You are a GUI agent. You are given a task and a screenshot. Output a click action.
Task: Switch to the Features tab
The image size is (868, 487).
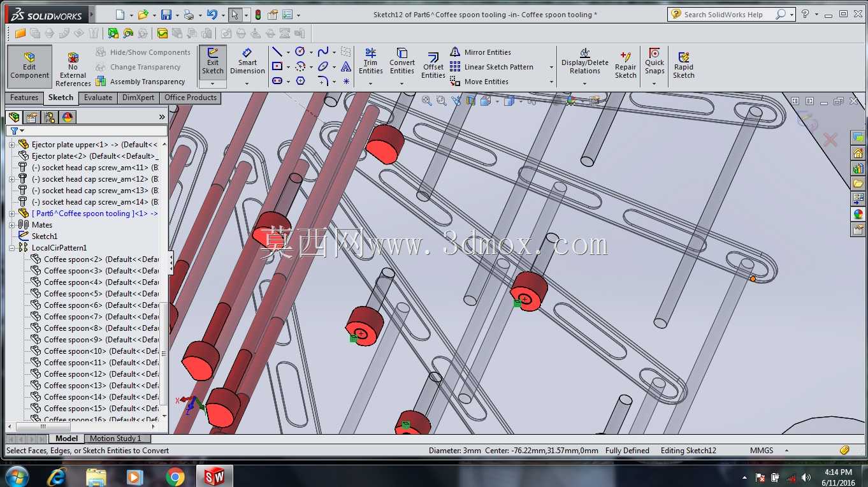point(24,98)
